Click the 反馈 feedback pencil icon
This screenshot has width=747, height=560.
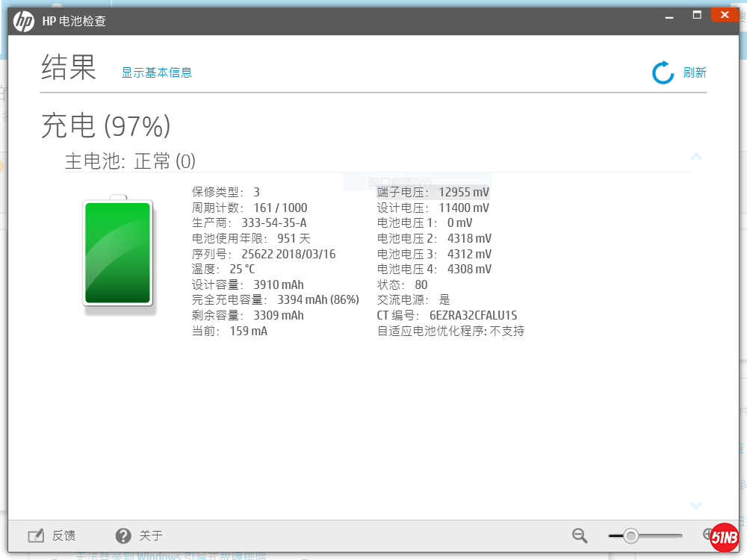click(36, 535)
